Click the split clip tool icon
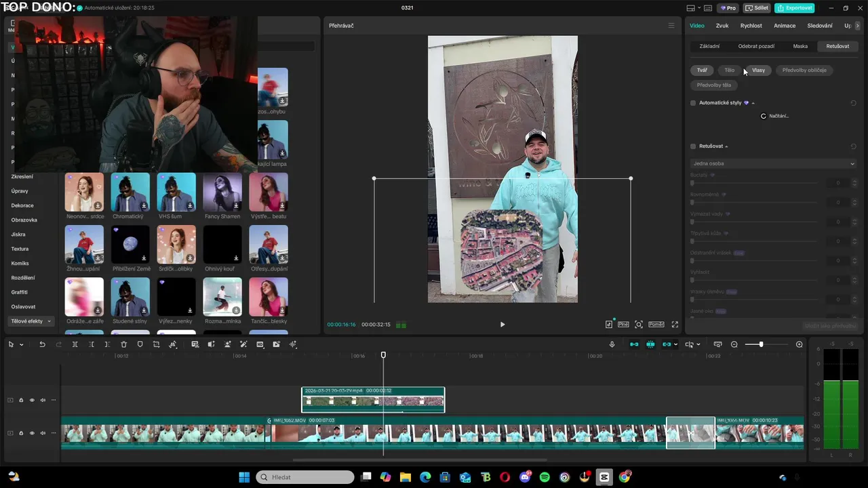 click(75, 344)
